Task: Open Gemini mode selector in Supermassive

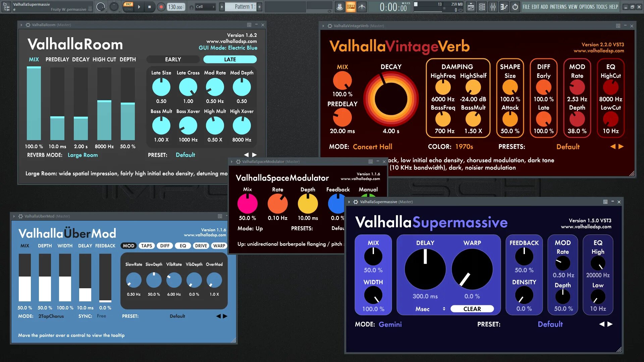Action: (x=390, y=324)
